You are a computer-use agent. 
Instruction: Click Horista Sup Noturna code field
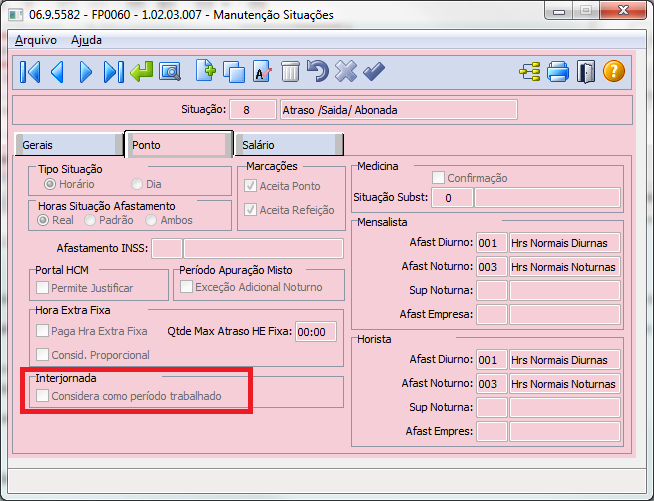(x=492, y=408)
